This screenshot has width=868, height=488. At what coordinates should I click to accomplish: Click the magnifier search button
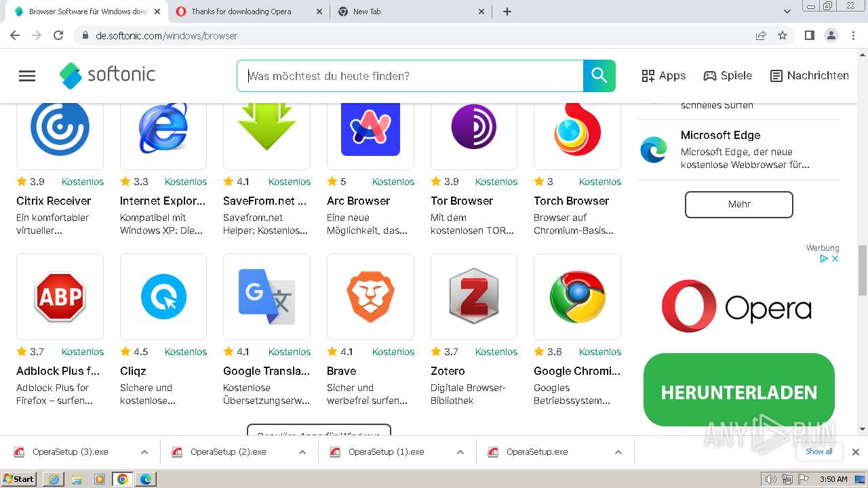click(599, 76)
